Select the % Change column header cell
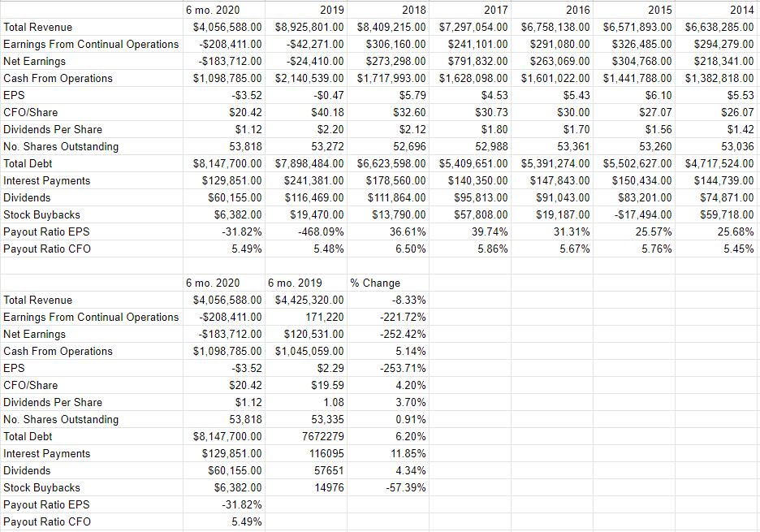The height and width of the screenshot is (532, 760). [369, 283]
